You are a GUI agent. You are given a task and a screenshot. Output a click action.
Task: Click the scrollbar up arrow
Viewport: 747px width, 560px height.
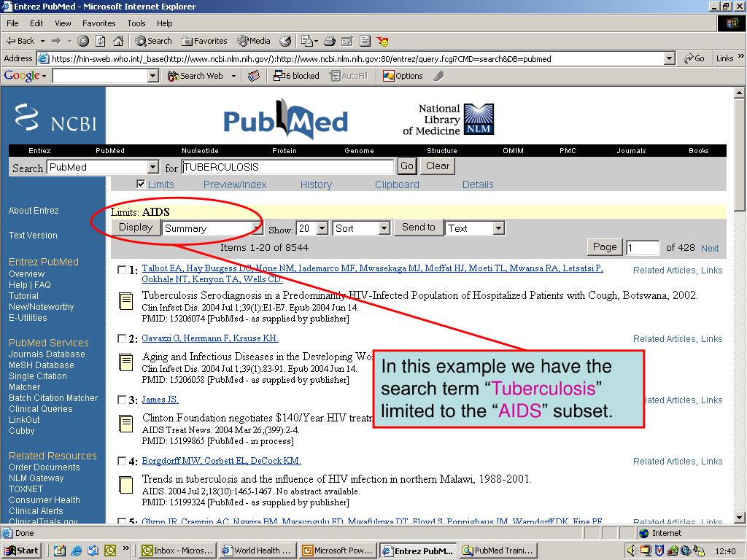coord(739,93)
